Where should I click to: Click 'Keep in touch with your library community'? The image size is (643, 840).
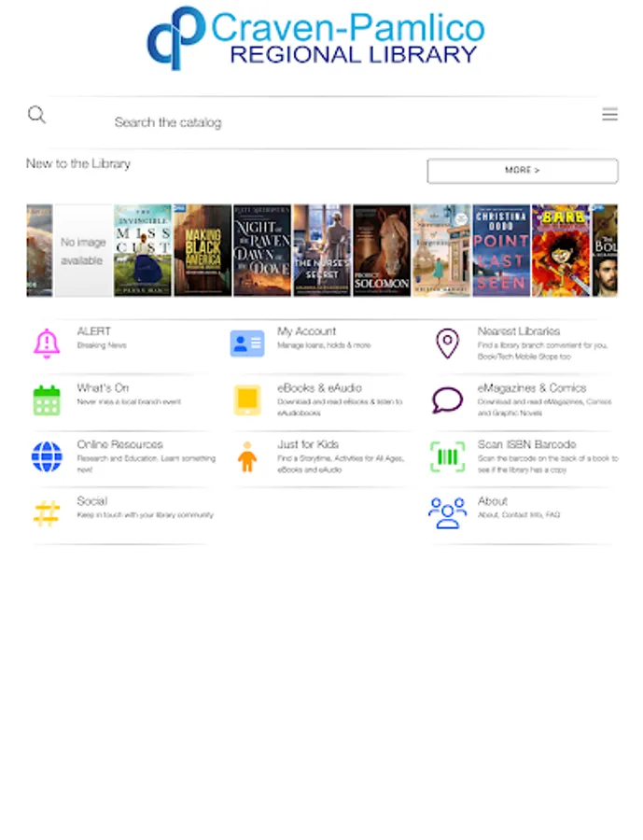coord(146,515)
